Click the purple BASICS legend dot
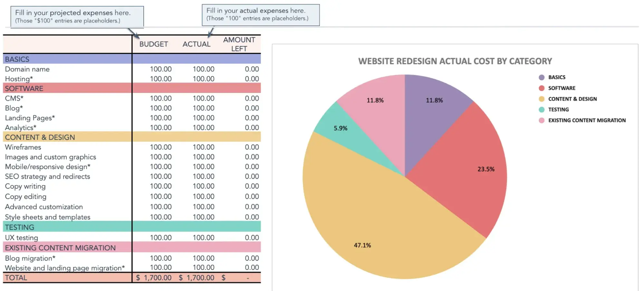 542,77
